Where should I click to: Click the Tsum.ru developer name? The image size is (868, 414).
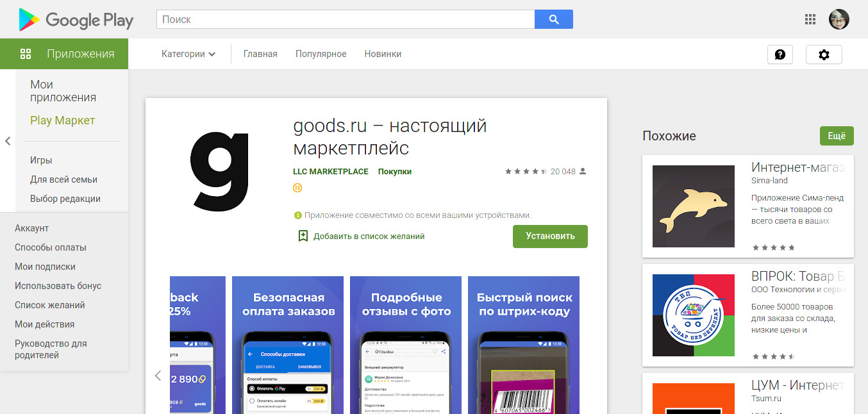(765, 399)
